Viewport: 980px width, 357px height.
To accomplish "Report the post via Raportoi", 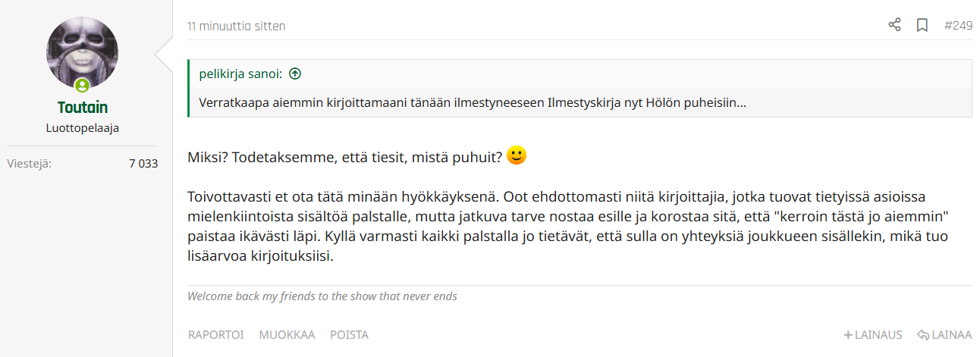I will [x=215, y=335].
